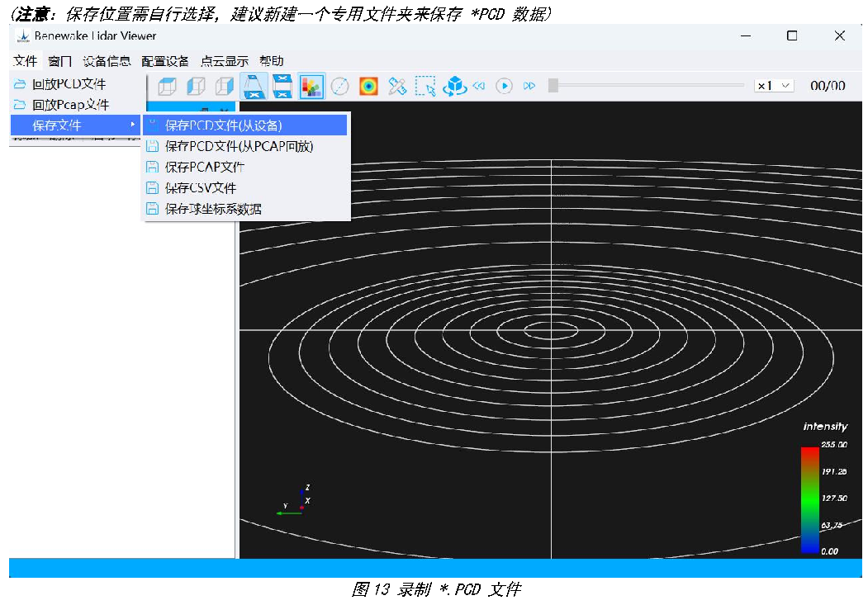Image resolution: width=868 pixels, height=605 pixels.
Task: Click the third cube view icon
Action: 224,87
